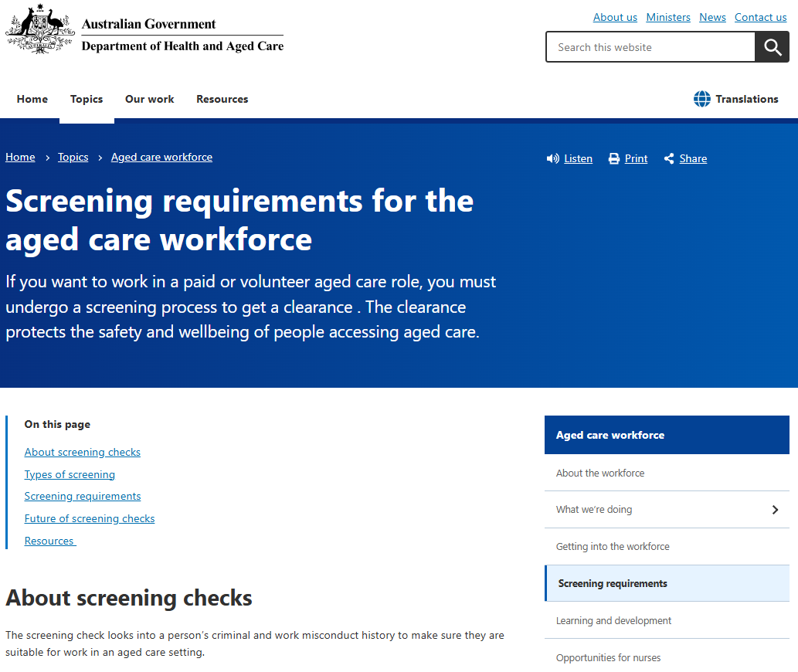Open the Translations globe icon
Image resolution: width=798 pixels, height=672 pixels.
[x=702, y=99]
